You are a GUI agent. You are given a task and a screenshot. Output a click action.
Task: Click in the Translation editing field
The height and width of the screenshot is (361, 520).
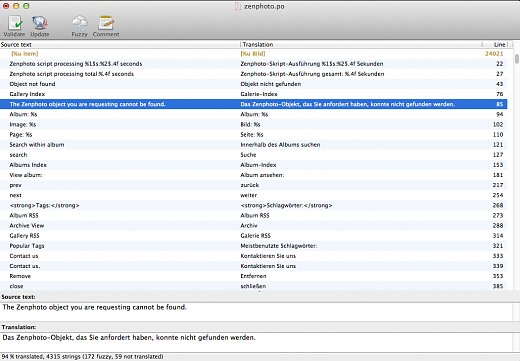257,342
